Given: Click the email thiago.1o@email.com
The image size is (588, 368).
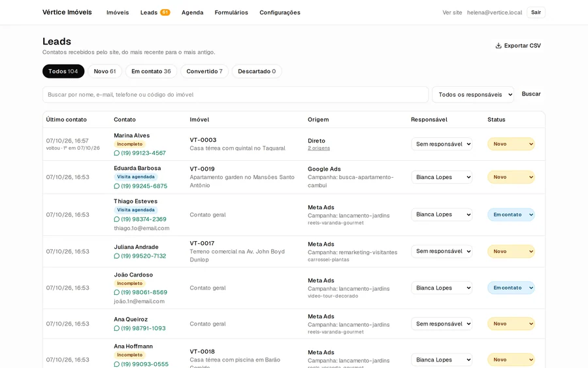Looking at the screenshot, I should (142, 228).
